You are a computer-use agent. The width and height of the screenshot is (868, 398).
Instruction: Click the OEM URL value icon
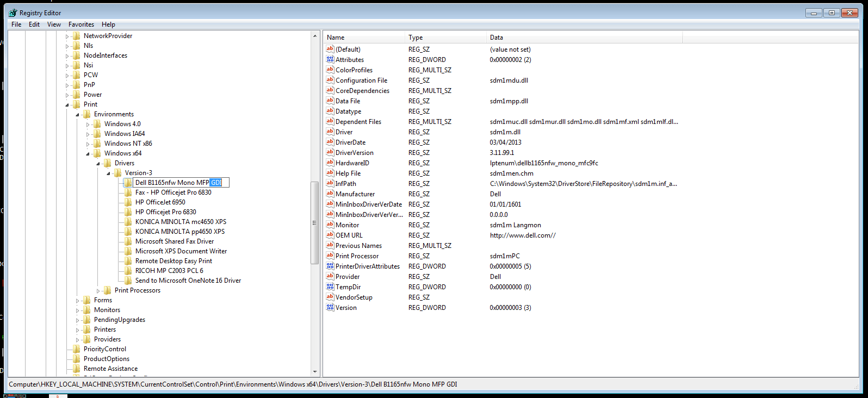coord(330,235)
